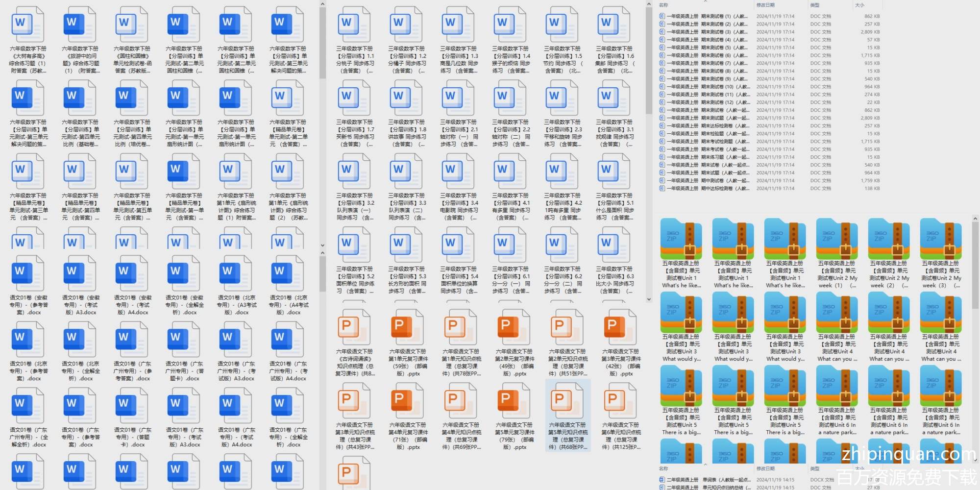Screen dimensions: 980x490
Task: Select the 二年级英语上册 单词表 row
Action: pyautogui.click(x=769, y=480)
